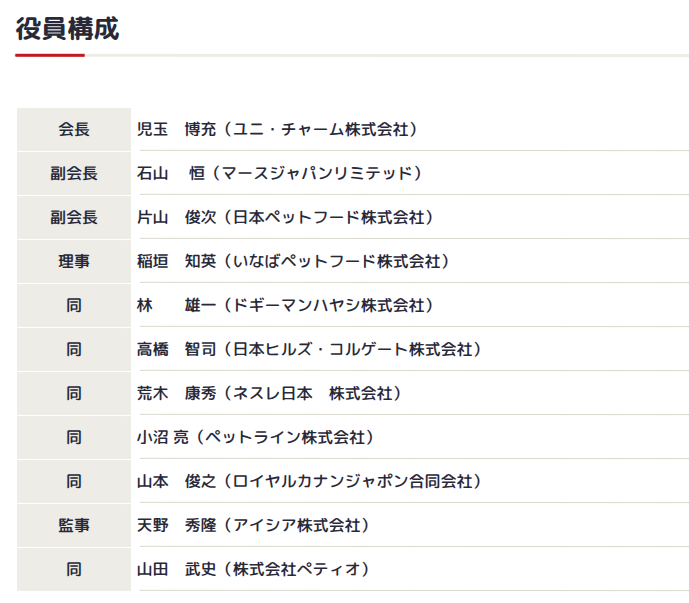Select 石山 恒 (マースジャパンリミテッド) text

(x=279, y=173)
